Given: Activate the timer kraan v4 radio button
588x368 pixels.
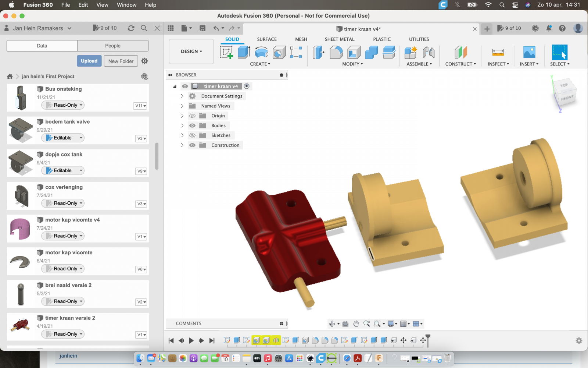Looking at the screenshot, I should [x=247, y=86].
